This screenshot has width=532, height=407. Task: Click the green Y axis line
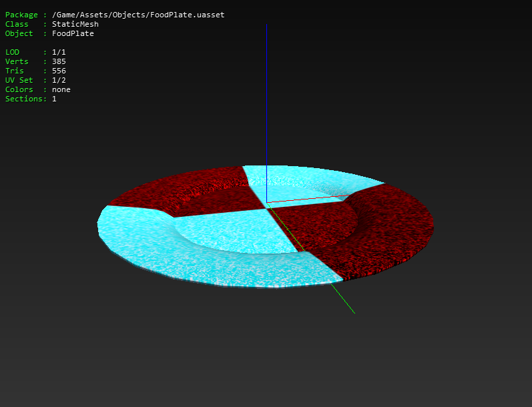tap(311, 258)
